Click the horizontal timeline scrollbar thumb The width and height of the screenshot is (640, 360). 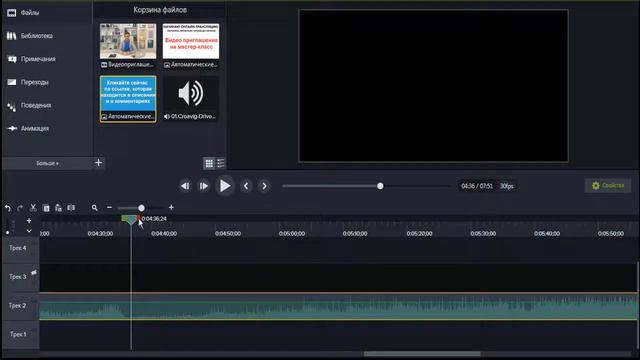[422, 354]
